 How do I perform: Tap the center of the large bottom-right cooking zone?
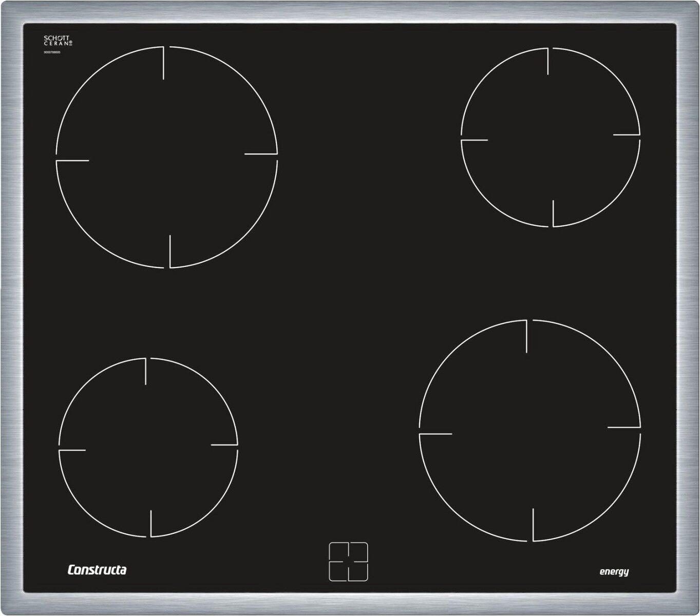(x=530, y=430)
